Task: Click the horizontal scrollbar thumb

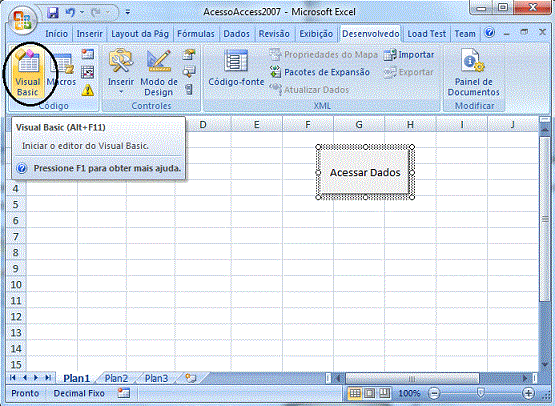Action: point(412,378)
